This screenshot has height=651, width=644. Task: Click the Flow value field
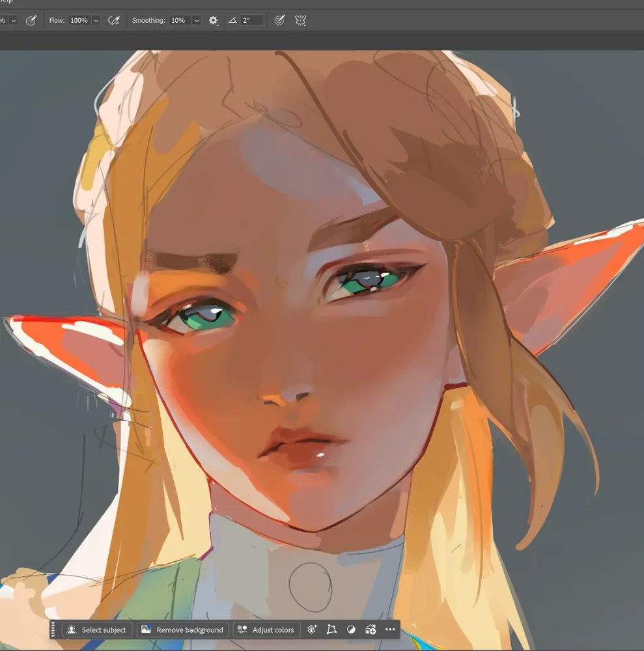(x=79, y=21)
